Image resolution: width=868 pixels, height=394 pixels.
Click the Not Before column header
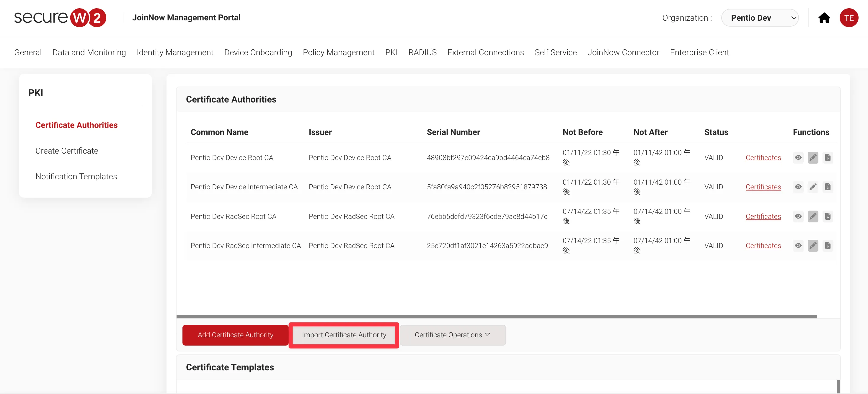(583, 132)
